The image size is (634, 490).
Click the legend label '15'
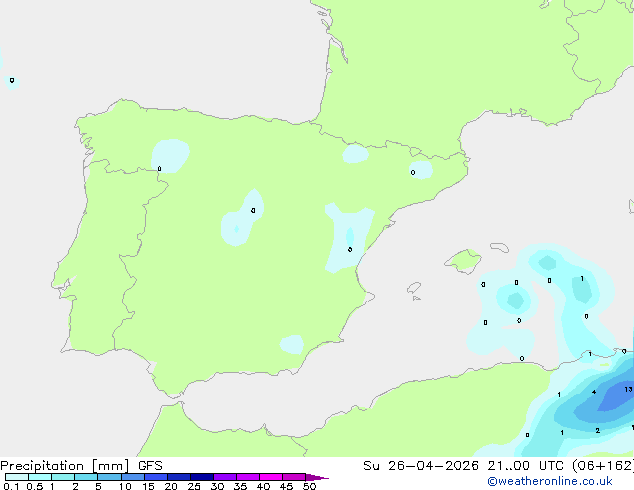click(x=148, y=486)
